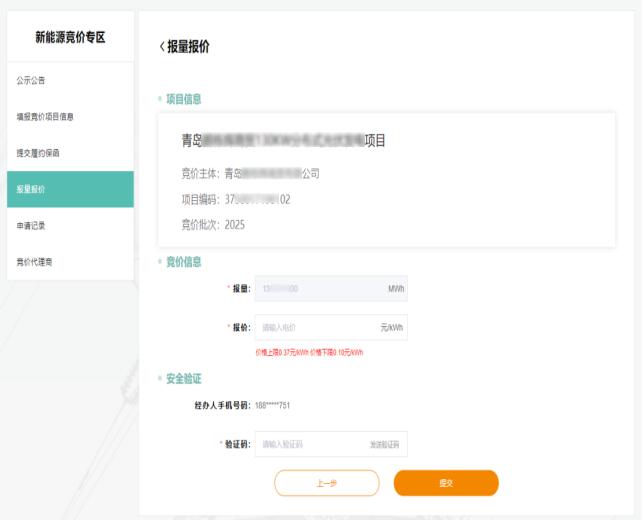Click the red price limit hint text
This screenshot has width=642, height=520.
[x=309, y=352]
